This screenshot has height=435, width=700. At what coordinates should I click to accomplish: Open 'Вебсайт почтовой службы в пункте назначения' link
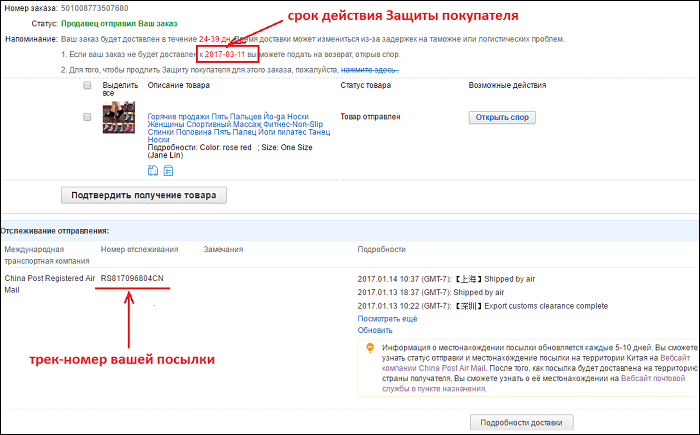(533, 384)
